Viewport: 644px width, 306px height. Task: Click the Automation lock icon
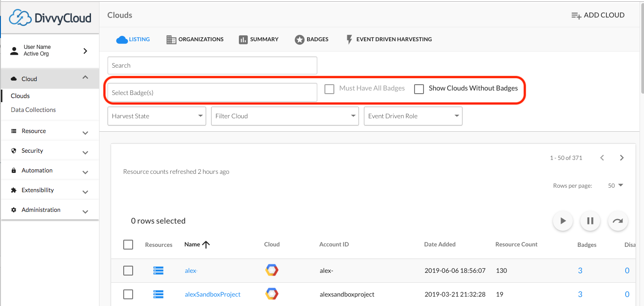pyautogui.click(x=14, y=171)
